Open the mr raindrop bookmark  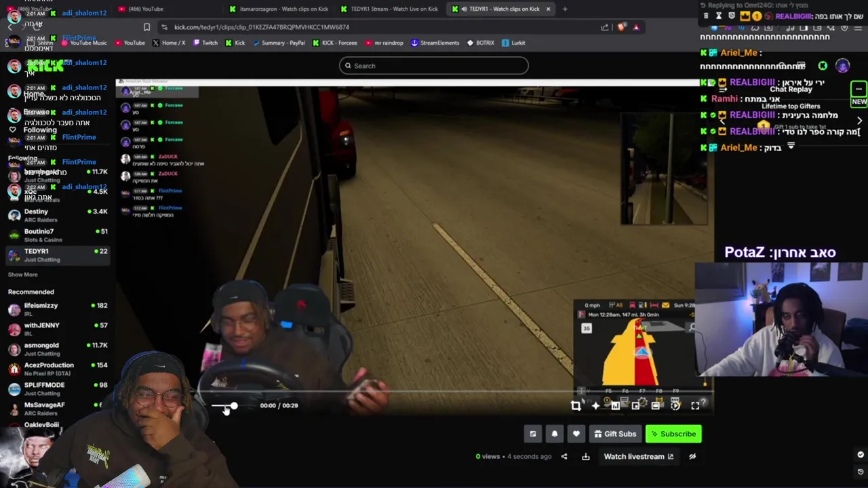pyautogui.click(x=384, y=43)
